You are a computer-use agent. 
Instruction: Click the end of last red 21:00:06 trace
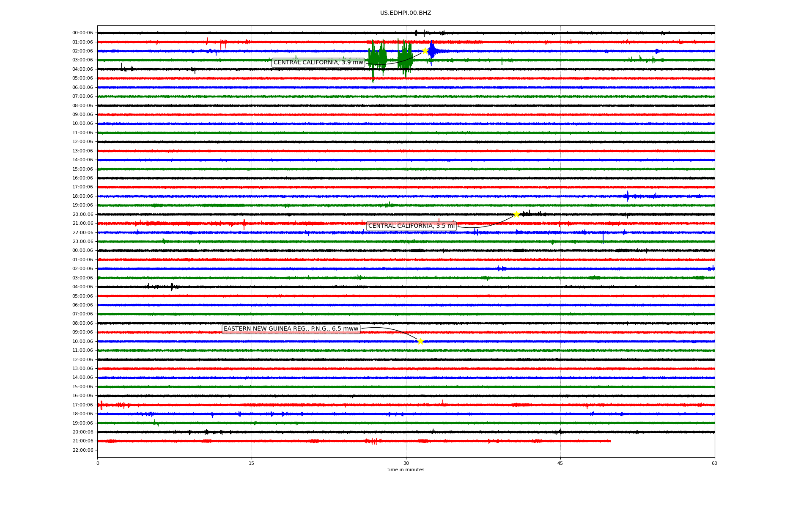click(610, 441)
